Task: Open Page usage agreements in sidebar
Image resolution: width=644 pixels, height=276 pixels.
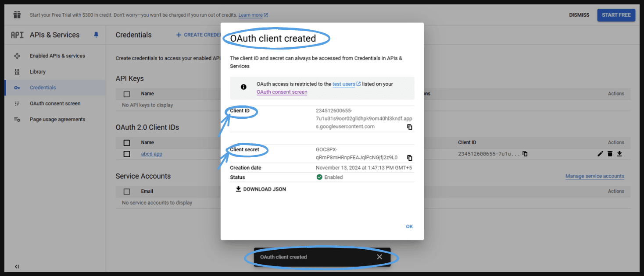Action: [x=57, y=120]
